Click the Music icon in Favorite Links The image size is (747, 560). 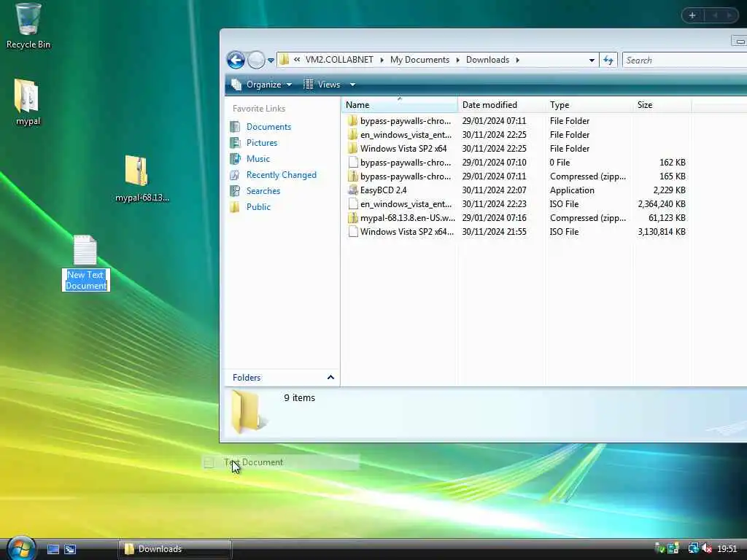pyautogui.click(x=235, y=158)
